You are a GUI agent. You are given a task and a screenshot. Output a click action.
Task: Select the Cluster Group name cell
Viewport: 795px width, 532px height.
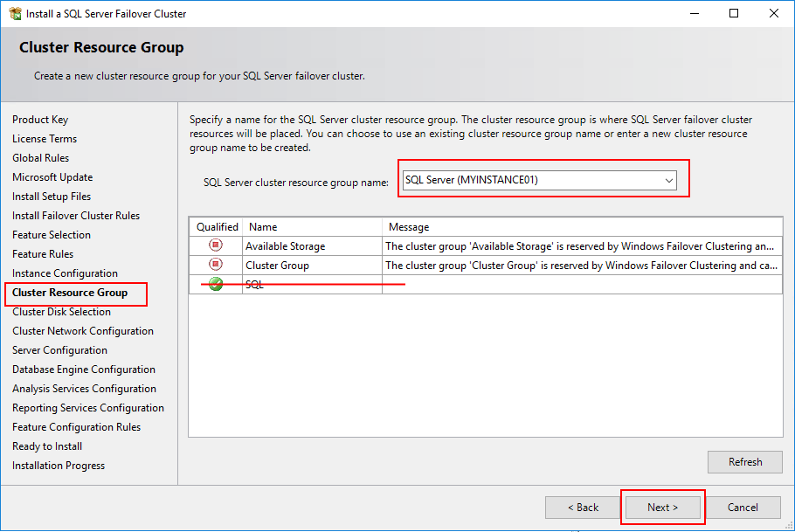(x=313, y=266)
